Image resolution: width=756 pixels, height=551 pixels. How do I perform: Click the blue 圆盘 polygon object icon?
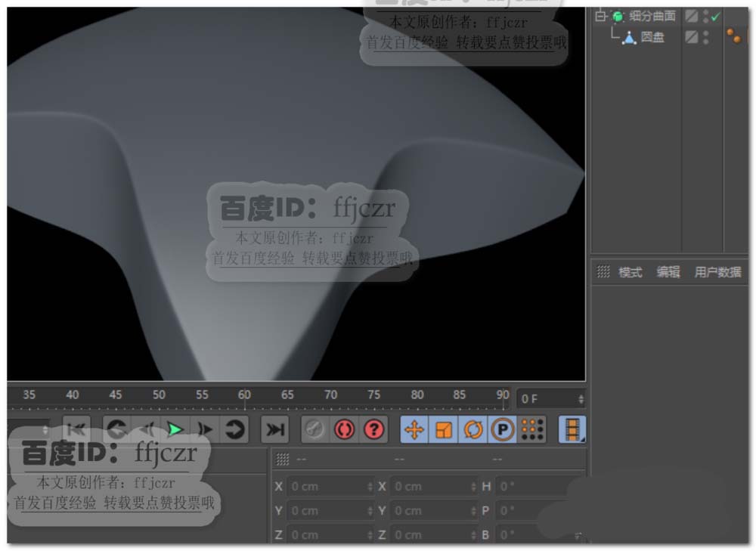(629, 38)
